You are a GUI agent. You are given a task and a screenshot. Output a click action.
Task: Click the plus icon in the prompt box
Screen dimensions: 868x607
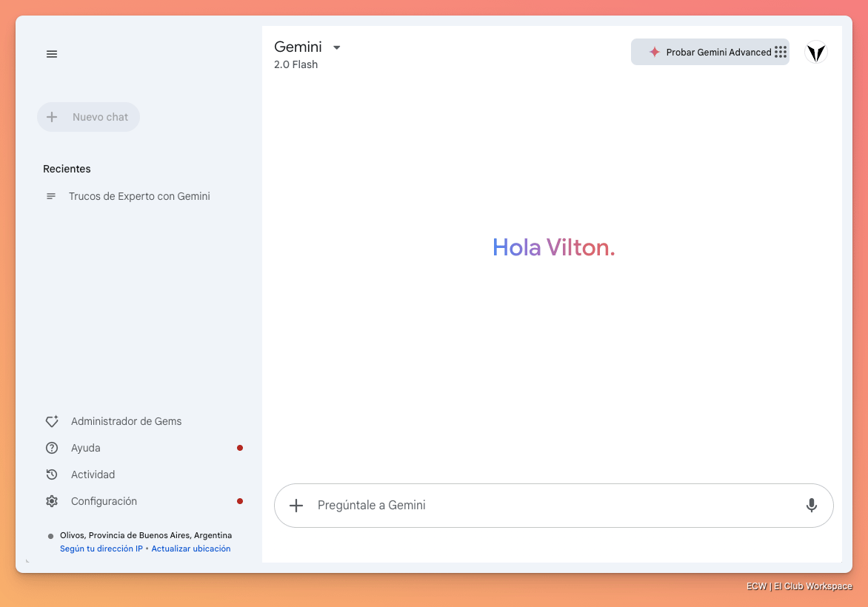point(296,505)
